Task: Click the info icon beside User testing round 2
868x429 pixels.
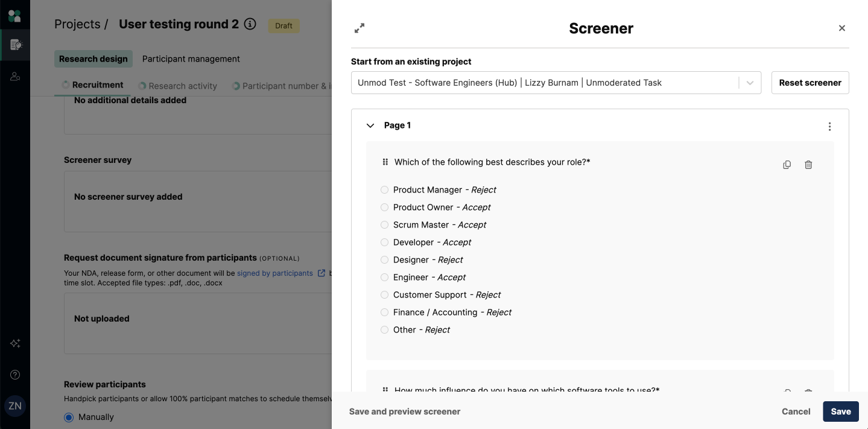Action: pyautogui.click(x=250, y=24)
